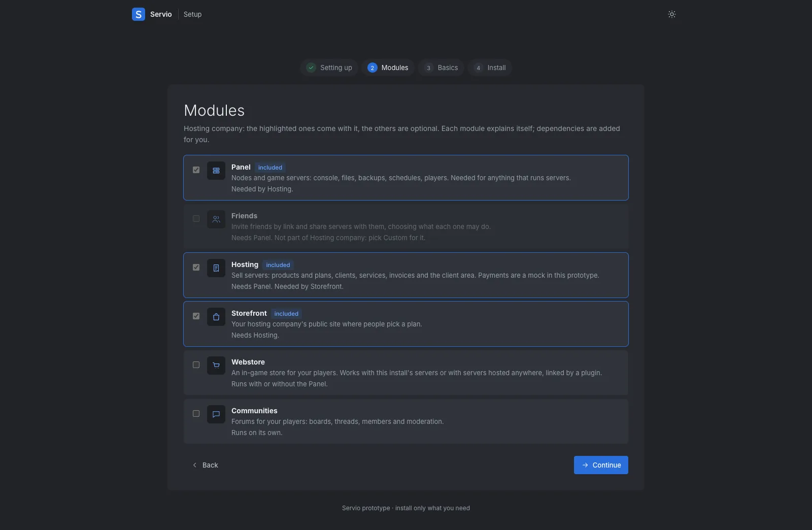Viewport: 812px width, 530px height.
Task: Click the Communities forums description
Action: (x=337, y=421)
